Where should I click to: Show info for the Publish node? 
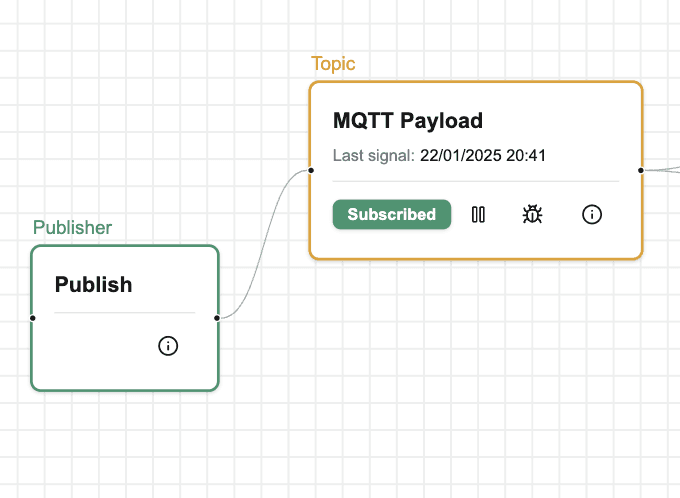point(168,346)
